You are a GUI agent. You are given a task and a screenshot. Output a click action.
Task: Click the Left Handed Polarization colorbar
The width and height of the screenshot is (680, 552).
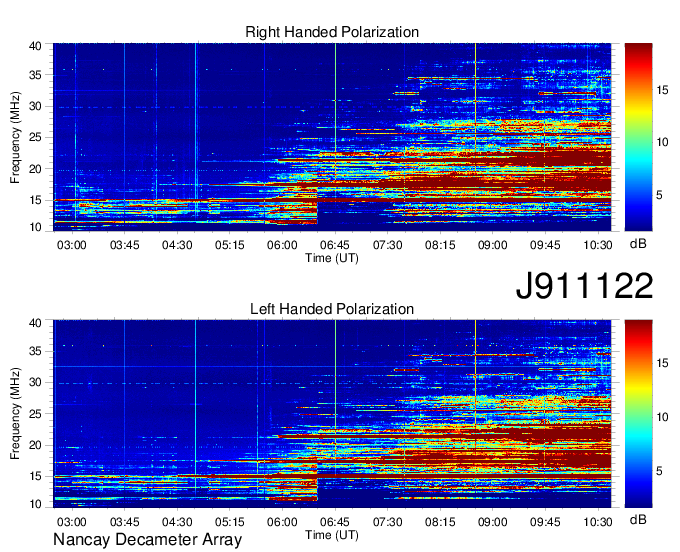638,414
